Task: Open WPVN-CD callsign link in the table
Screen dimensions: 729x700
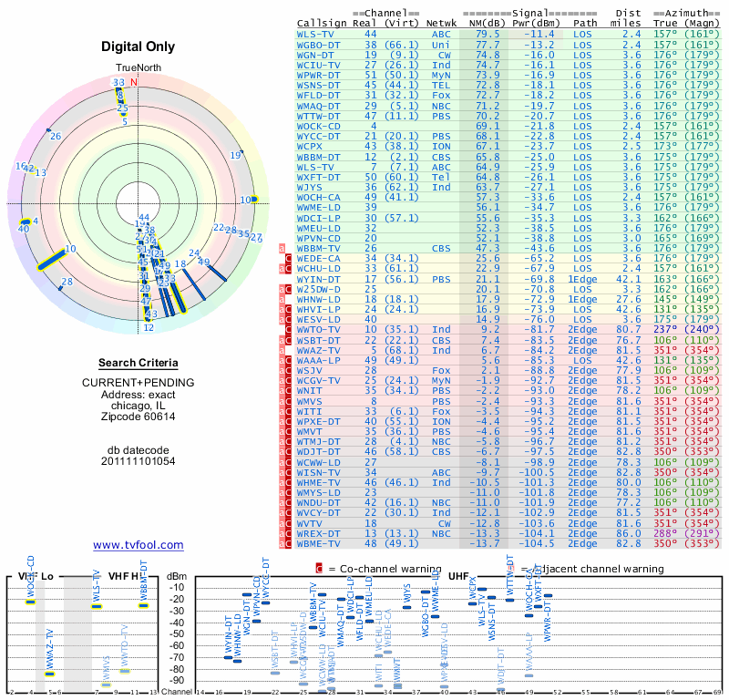Action: [x=318, y=238]
